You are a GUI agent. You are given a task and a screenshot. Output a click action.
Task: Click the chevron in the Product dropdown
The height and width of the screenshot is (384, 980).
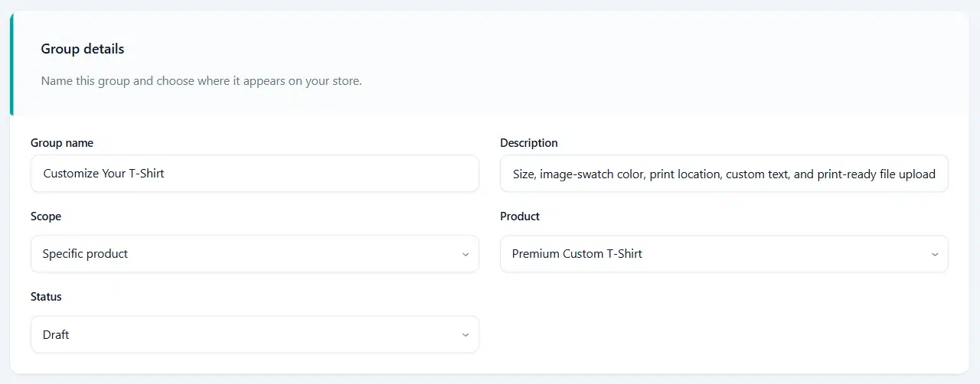point(935,255)
